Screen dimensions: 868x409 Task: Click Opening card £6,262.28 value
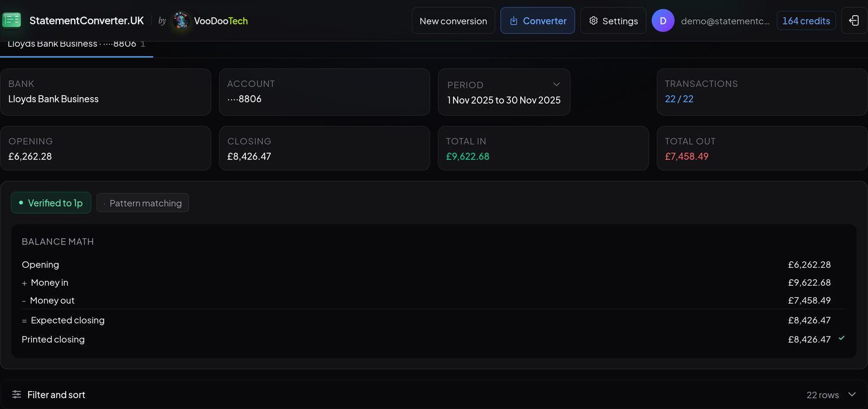coord(30,156)
